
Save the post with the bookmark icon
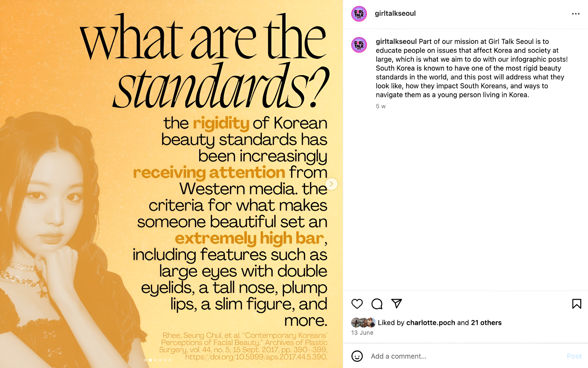pos(577,304)
